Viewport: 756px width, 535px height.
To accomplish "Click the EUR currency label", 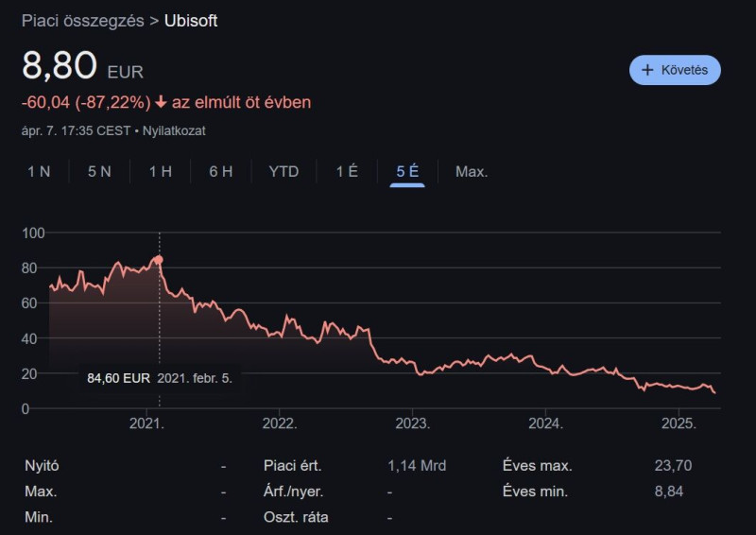I will [x=126, y=72].
